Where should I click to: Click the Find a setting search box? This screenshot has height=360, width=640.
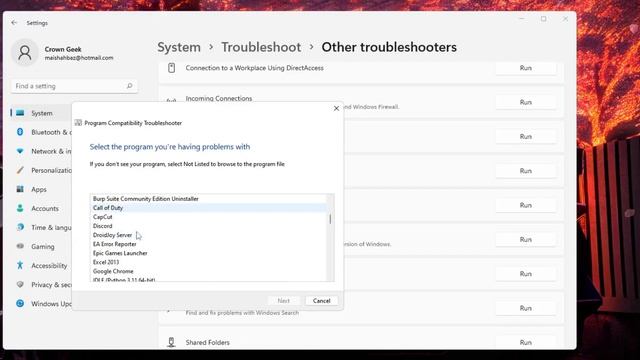pos(74,86)
